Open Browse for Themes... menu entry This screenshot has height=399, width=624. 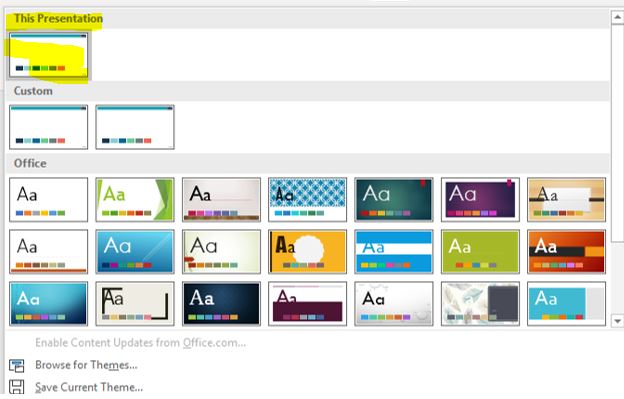[86, 365]
